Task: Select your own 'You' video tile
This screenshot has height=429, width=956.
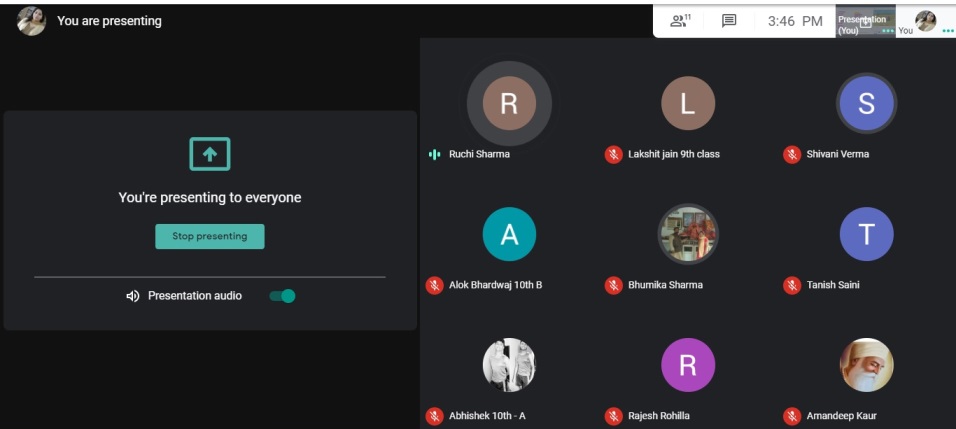Action: [x=925, y=21]
